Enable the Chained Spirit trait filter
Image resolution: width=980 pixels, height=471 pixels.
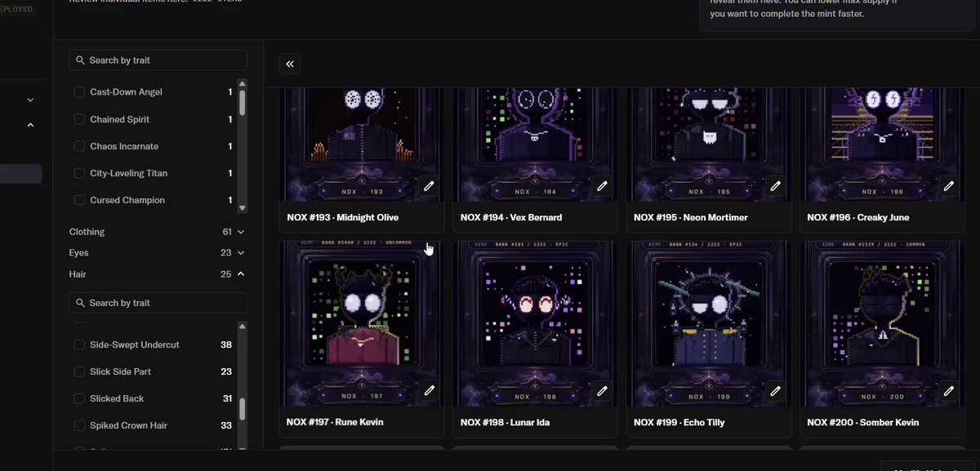click(79, 119)
